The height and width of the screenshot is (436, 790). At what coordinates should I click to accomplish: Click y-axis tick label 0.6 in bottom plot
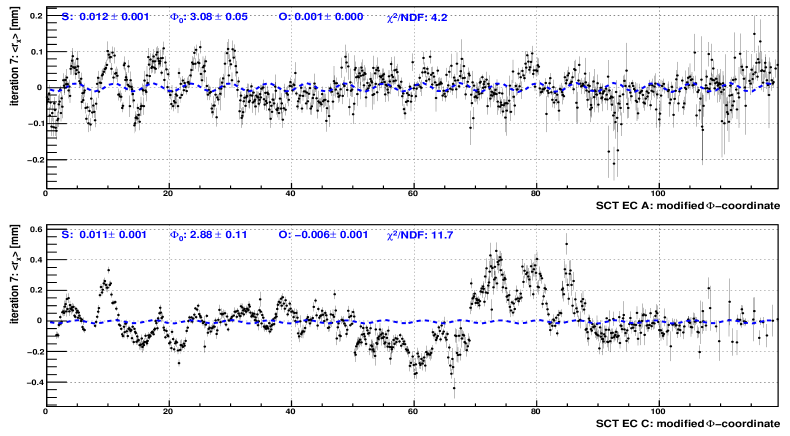pyautogui.click(x=35, y=230)
